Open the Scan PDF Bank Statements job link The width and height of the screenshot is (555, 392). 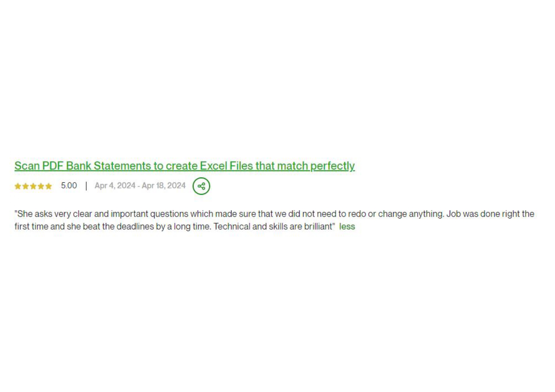(185, 166)
